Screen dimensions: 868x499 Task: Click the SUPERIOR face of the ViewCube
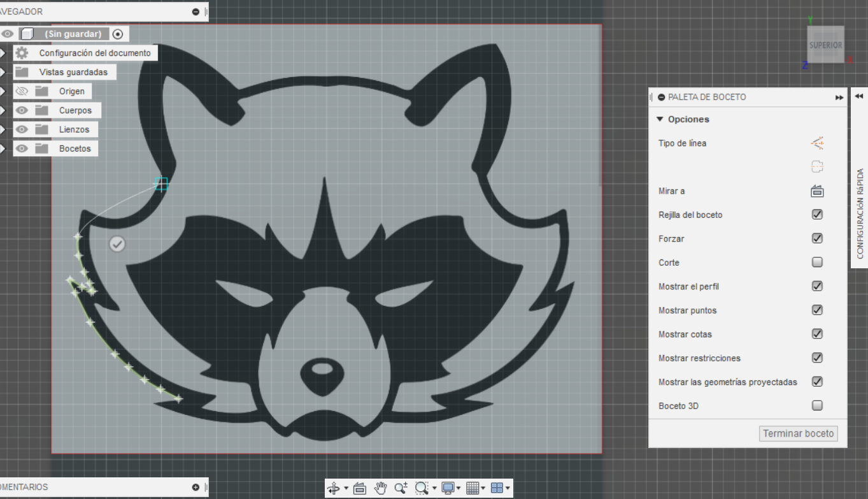(825, 45)
